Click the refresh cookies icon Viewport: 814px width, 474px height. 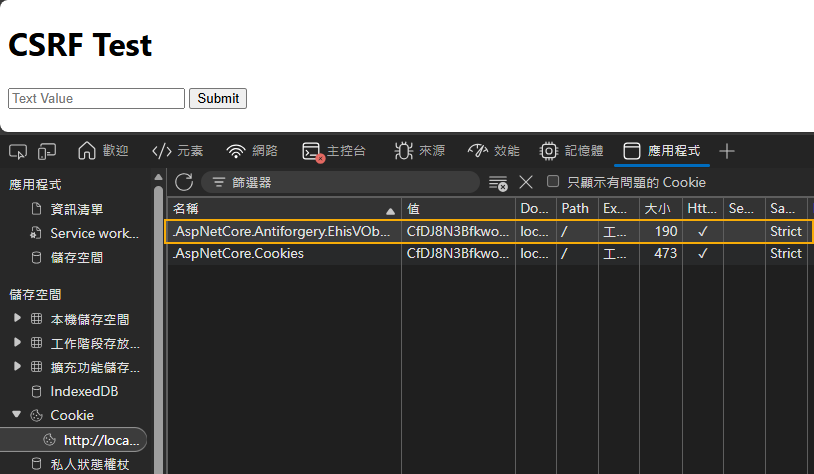click(184, 182)
